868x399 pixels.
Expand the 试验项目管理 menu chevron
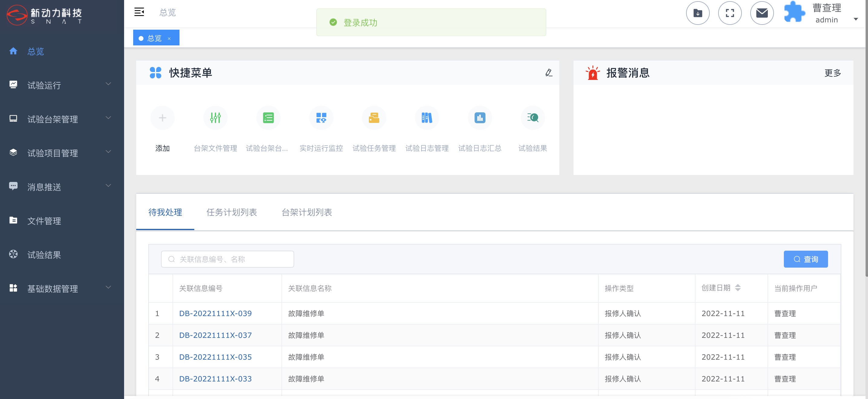pyautogui.click(x=108, y=152)
